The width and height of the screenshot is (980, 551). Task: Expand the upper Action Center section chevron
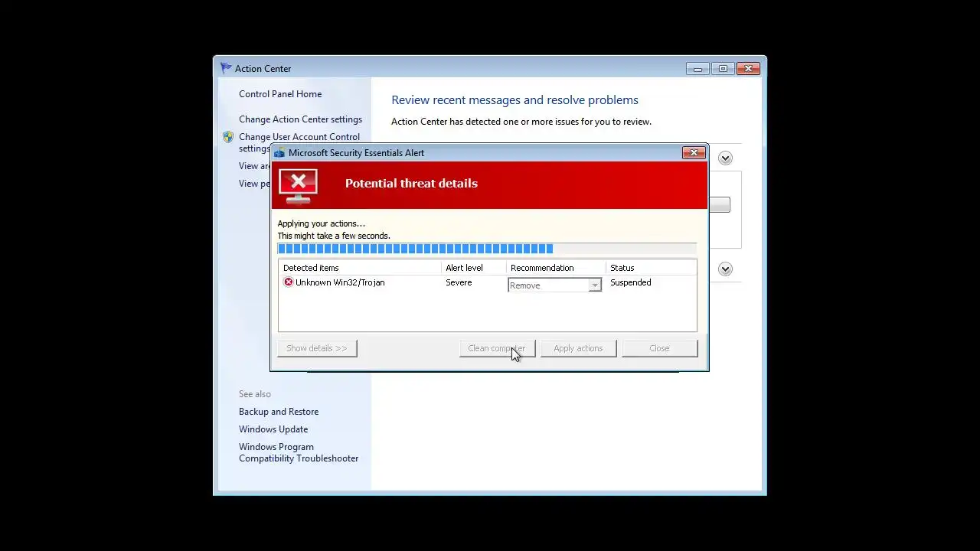coord(725,158)
